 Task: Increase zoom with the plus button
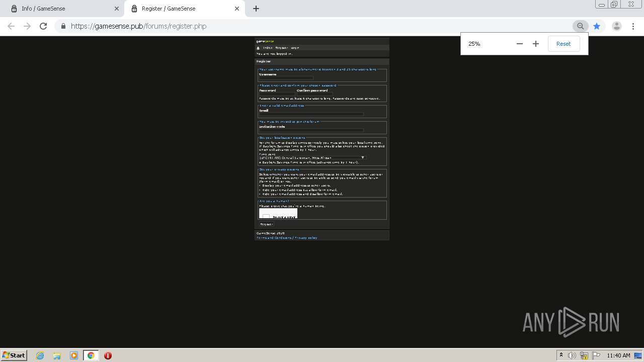point(536,44)
